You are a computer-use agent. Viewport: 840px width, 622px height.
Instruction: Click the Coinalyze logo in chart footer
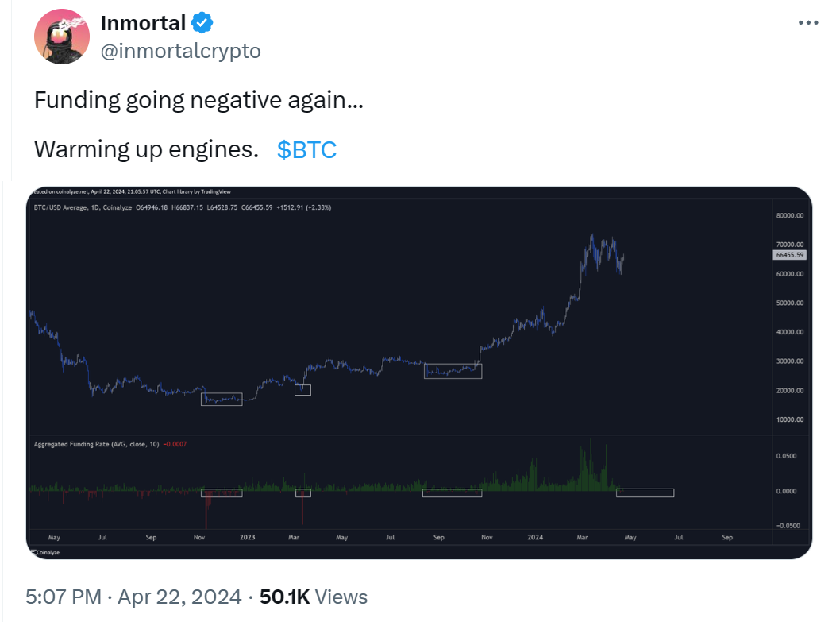(45, 552)
